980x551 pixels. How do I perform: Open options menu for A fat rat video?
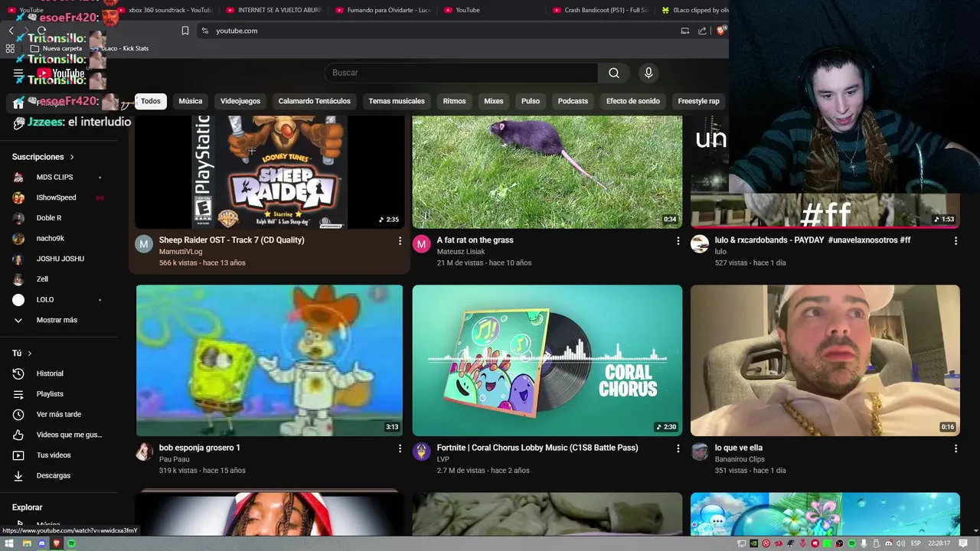click(678, 240)
